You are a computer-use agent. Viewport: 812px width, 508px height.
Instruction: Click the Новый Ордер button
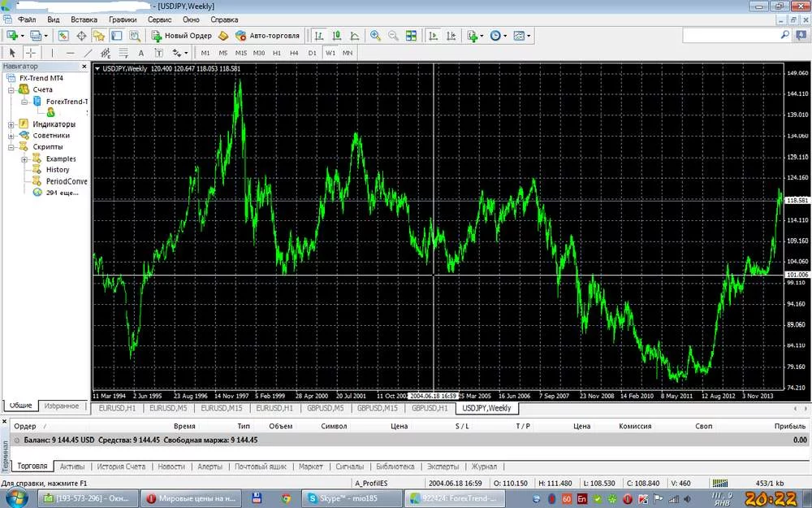(181, 36)
